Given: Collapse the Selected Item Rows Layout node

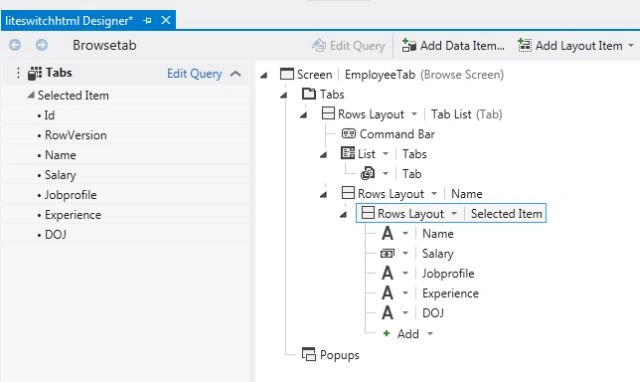Looking at the screenshot, I should coord(343,215).
